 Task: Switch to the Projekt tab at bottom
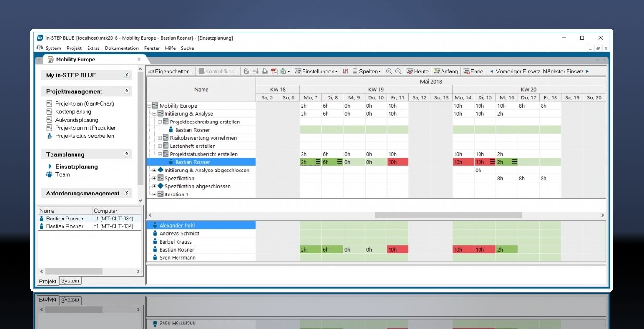pyautogui.click(x=48, y=281)
